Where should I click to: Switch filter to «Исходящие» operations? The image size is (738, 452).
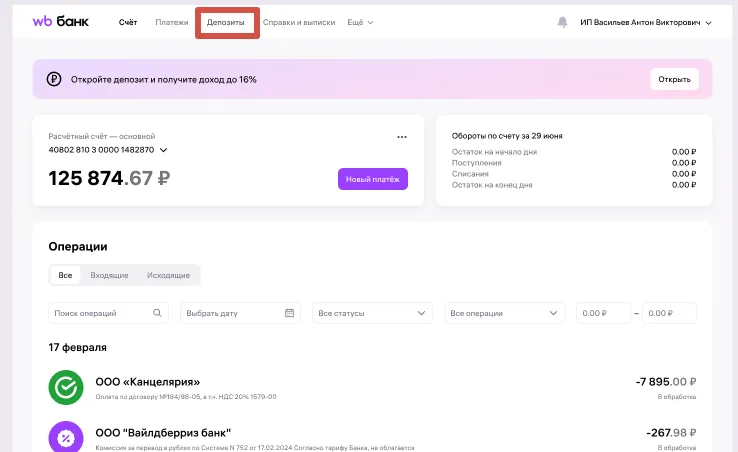tap(168, 275)
